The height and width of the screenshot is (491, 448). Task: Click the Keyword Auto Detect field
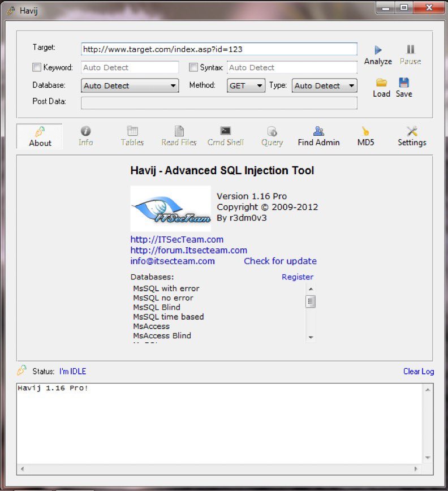pos(130,67)
